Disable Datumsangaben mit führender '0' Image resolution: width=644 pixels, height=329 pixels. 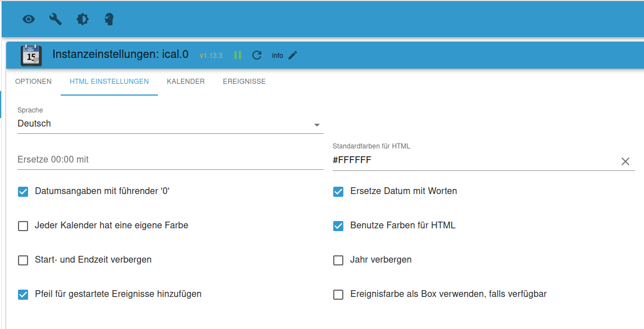[x=23, y=192]
